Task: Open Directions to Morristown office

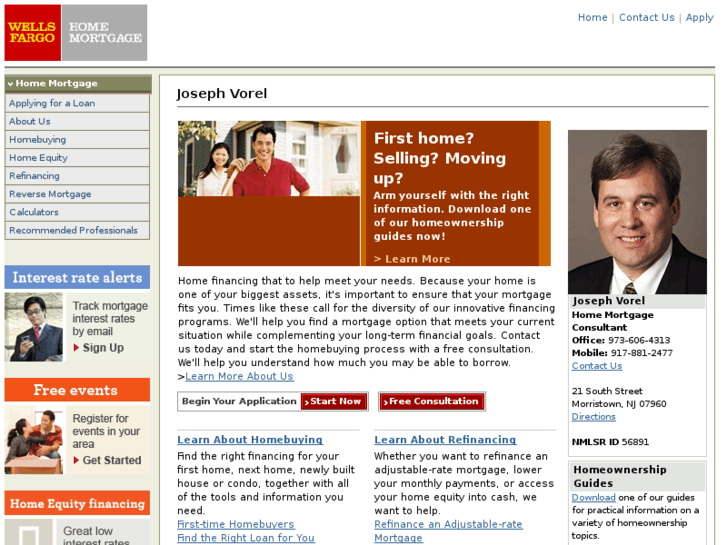Action: click(x=593, y=417)
